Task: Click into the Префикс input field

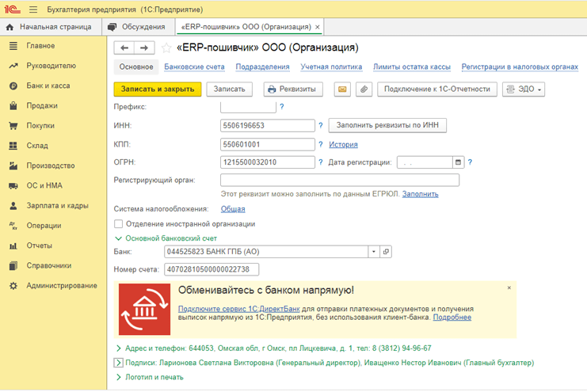Action: coord(248,107)
